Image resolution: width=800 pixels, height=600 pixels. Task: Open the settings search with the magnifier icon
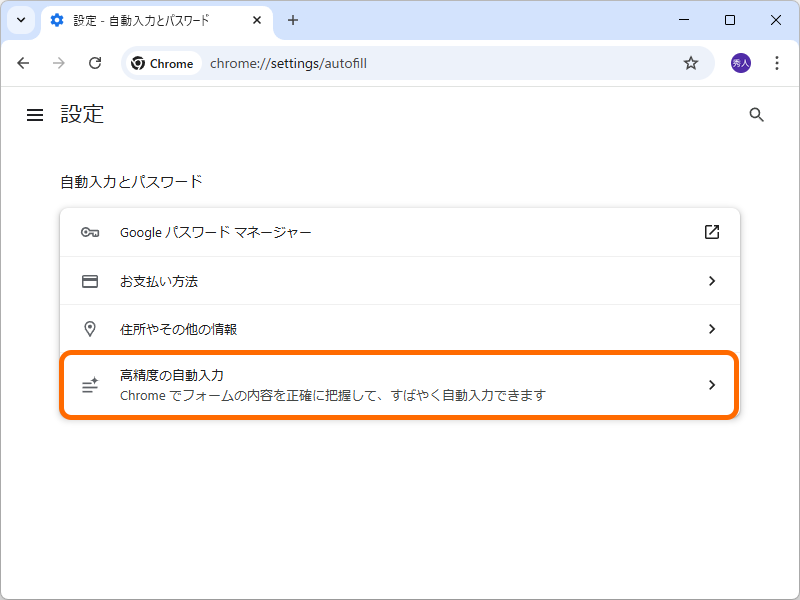756,114
